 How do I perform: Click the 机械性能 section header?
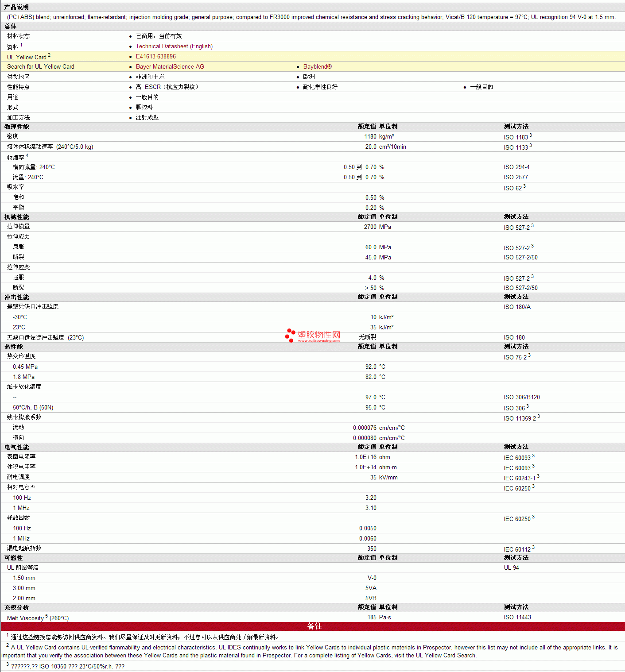pos(16,217)
